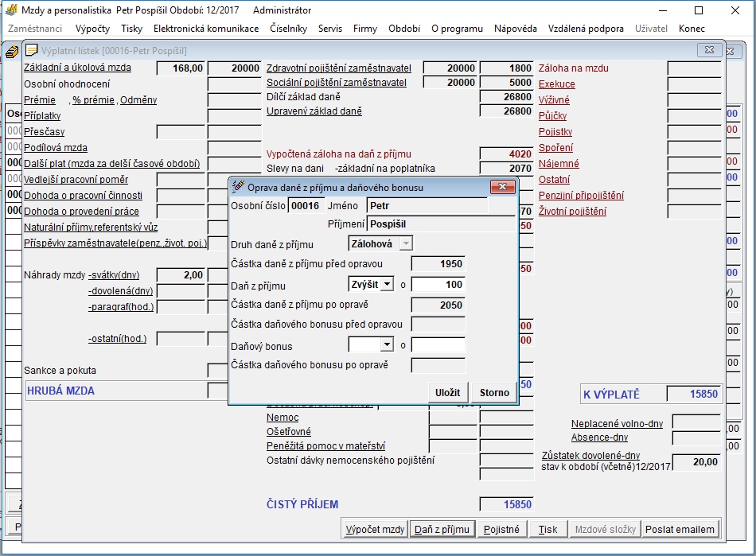The image size is (756, 556).
Task: Click the Jméno field containing Petr
Action: (427, 206)
